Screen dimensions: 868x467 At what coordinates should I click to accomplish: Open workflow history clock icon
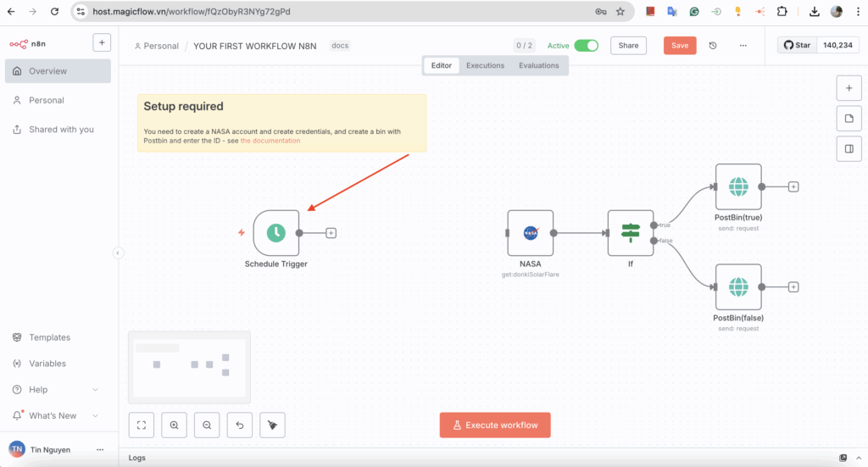pos(713,46)
